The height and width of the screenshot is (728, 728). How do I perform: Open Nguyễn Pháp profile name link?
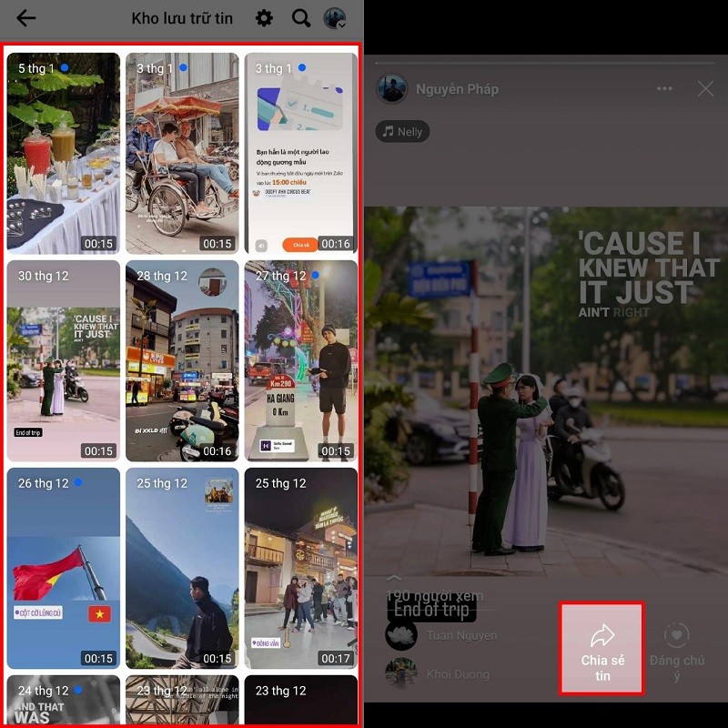[x=457, y=89]
